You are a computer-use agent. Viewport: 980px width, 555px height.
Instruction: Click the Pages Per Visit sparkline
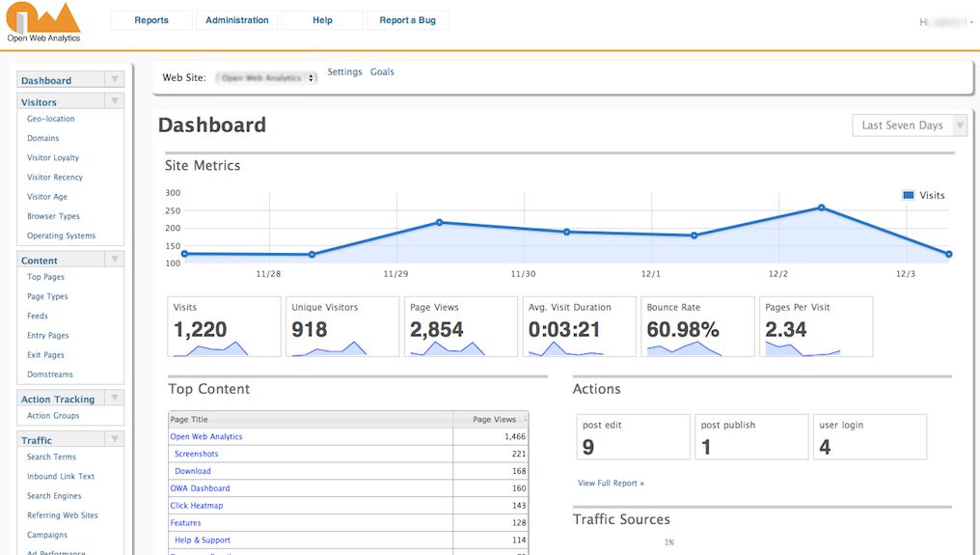click(803, 348)
